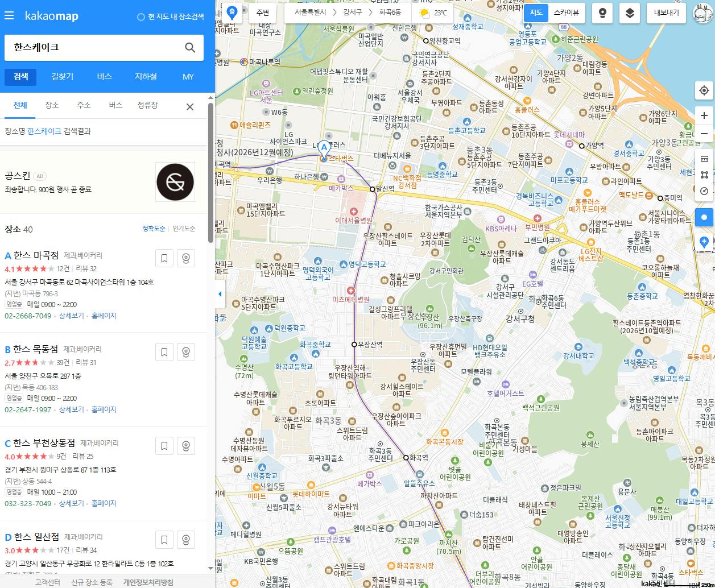Click the weather icon showing 23°C
Screen dimensions: 715x588
tap(424, 13)
